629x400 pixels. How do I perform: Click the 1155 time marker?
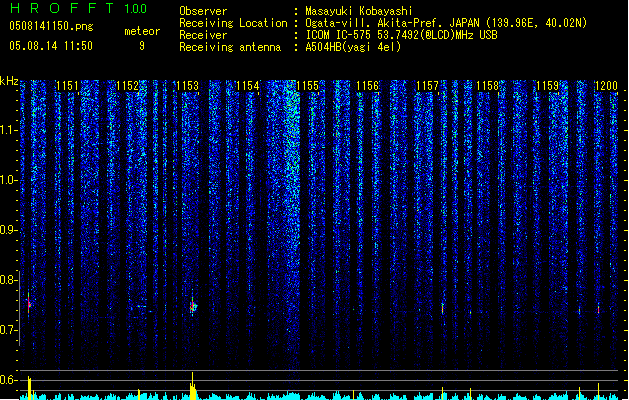pos(307,86)
